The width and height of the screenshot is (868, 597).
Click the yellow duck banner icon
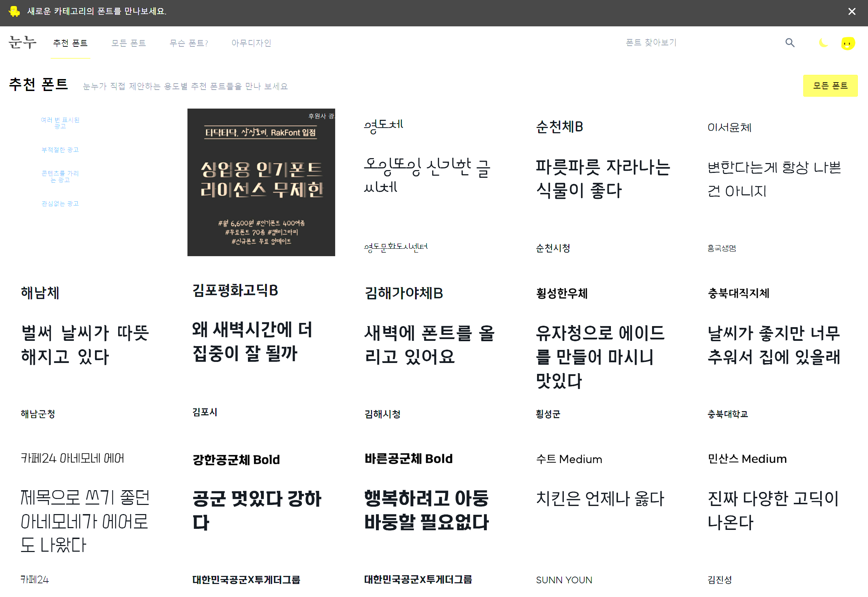tap(14, 12)
